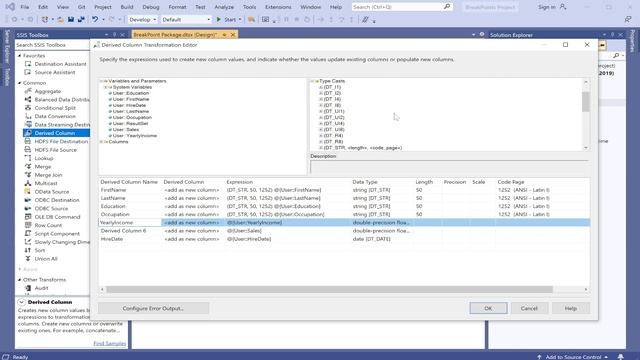Choose the Row Count transform icon
640x360 pixels.
pyautogui.click(x=28, y=225)
